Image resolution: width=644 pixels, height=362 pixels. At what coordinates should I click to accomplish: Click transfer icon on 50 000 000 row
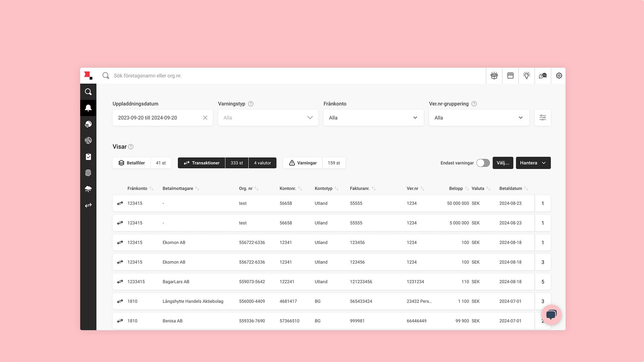[120, 203]
